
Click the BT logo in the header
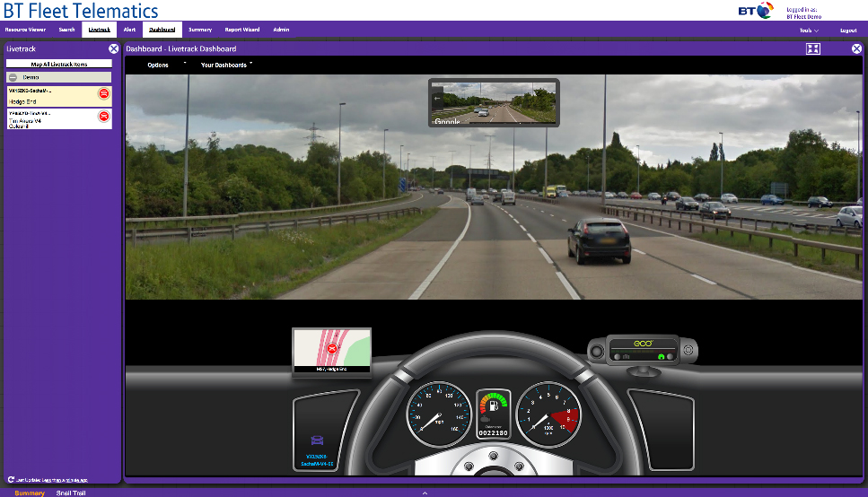coord(756,11)
